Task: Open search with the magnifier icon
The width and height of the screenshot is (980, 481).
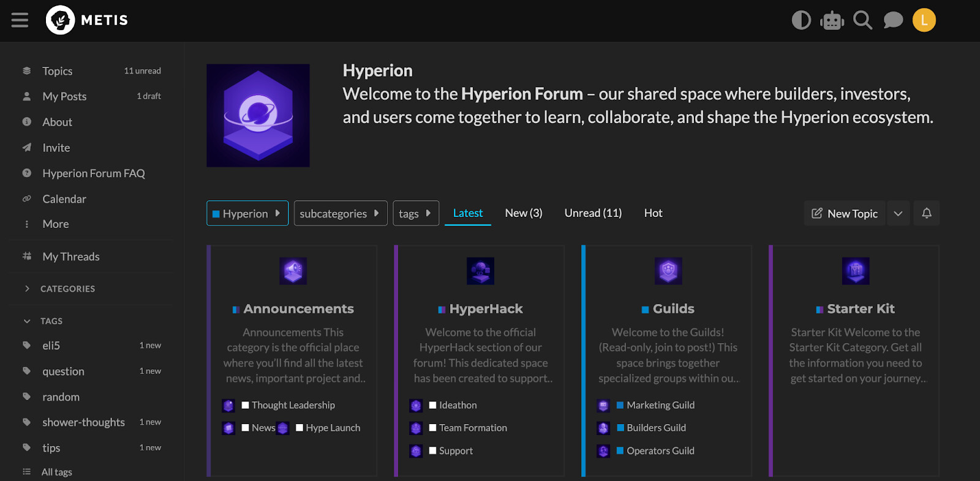Action: pos(862,20)
